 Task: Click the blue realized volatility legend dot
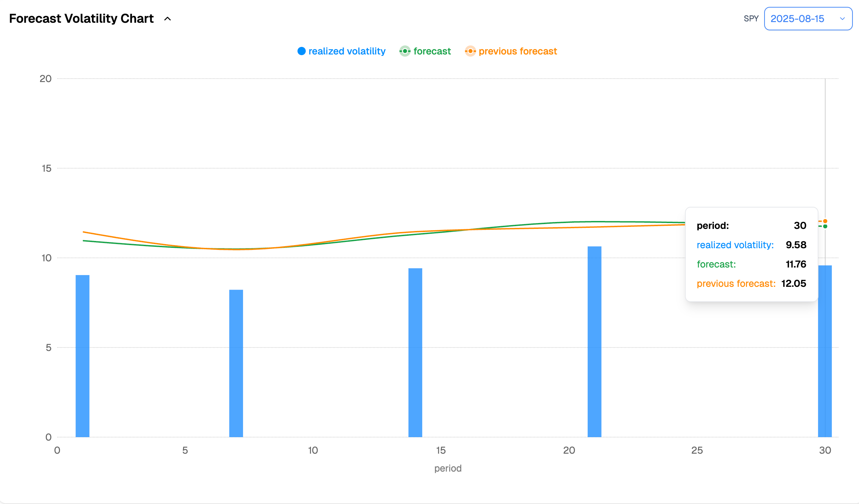tap(302, 51)
